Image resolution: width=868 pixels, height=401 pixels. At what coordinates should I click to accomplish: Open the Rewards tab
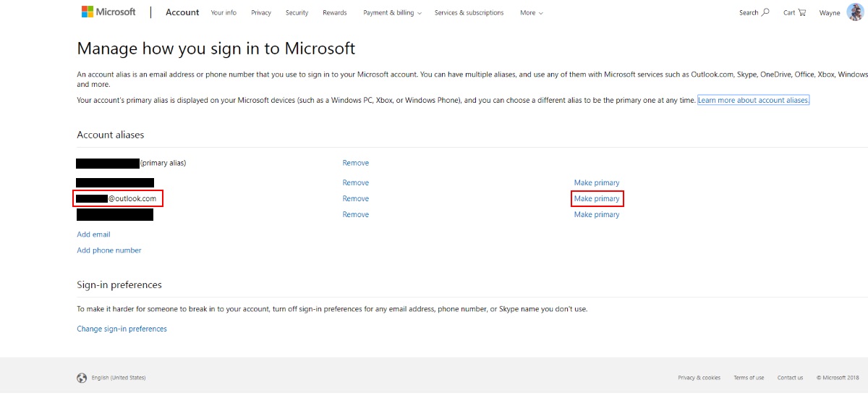tap(334, 13)
